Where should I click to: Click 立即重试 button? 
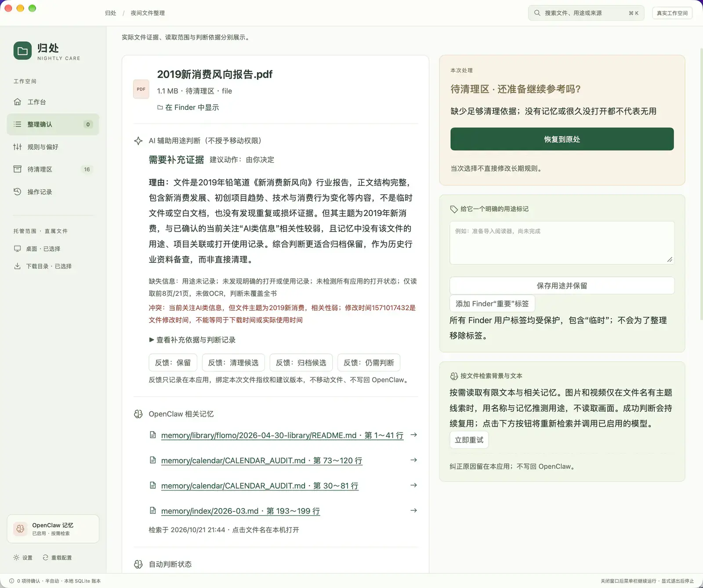click(469, 440)
